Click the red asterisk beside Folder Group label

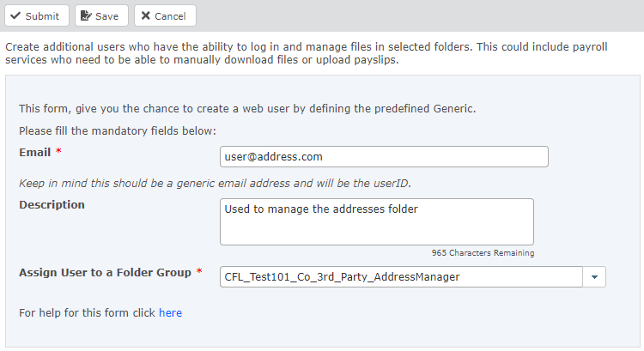[x=200, y=273]
